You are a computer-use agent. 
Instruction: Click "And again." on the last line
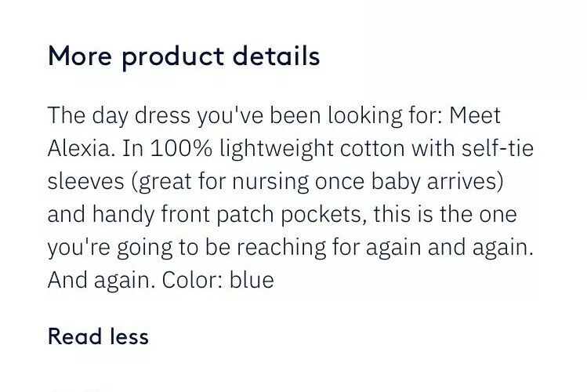click(x=100, y=280)
